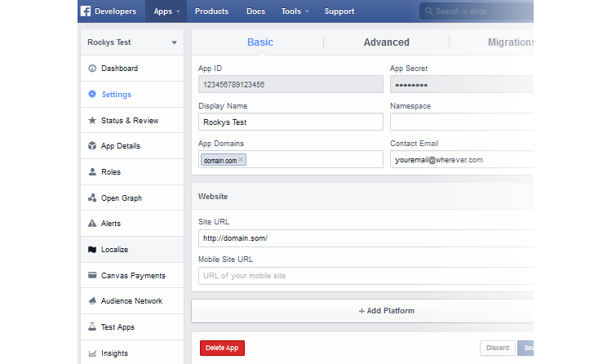Click the App Secret field
This screenshot has height=364, width=612.
(462, 84)
